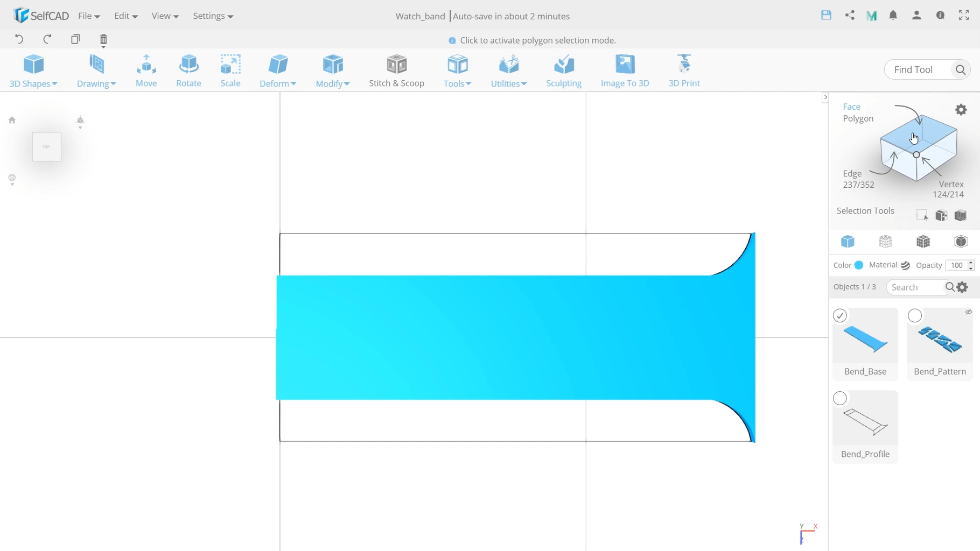
Task: Activate the Stitch & Scoop tool
Action: 396,70
